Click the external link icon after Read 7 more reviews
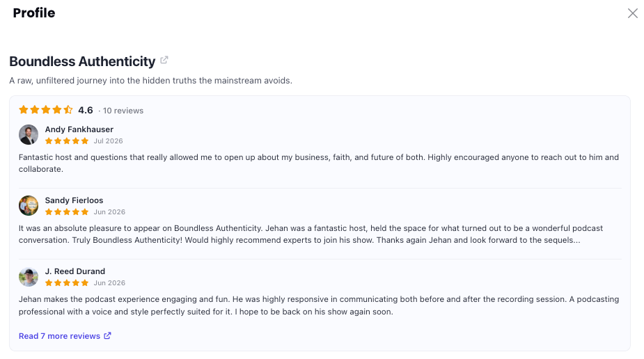The image size is (644, 359). (x=107, y=335)
